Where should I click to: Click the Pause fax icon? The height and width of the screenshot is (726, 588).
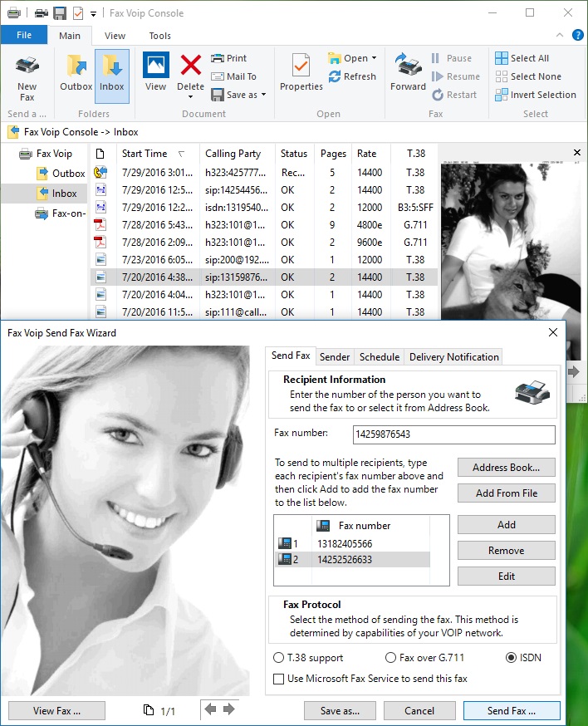click(435, 58)
